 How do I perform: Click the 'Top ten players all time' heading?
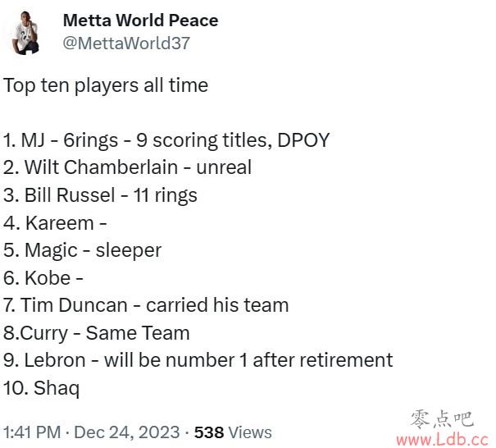pyautogui.click(x=106, y=86)
